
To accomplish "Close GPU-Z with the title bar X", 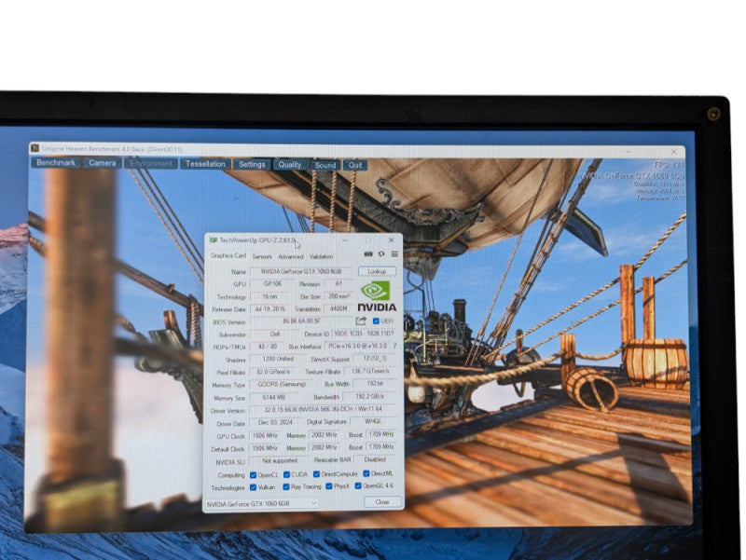I will click(391, 240).
